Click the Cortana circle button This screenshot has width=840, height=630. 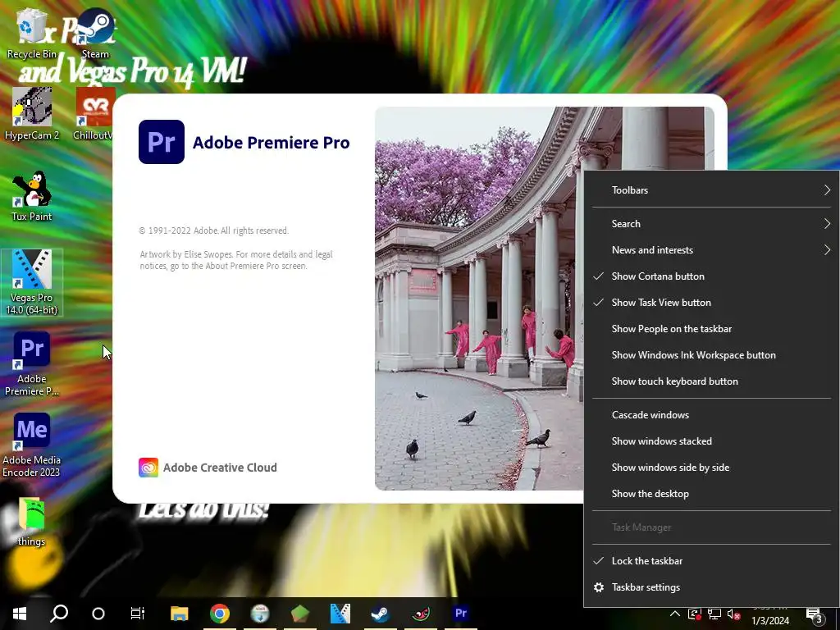coord(98,614)
